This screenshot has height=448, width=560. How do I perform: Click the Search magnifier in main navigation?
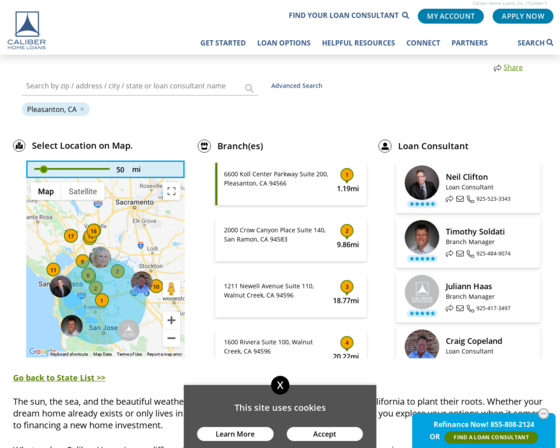pos(550,43)
